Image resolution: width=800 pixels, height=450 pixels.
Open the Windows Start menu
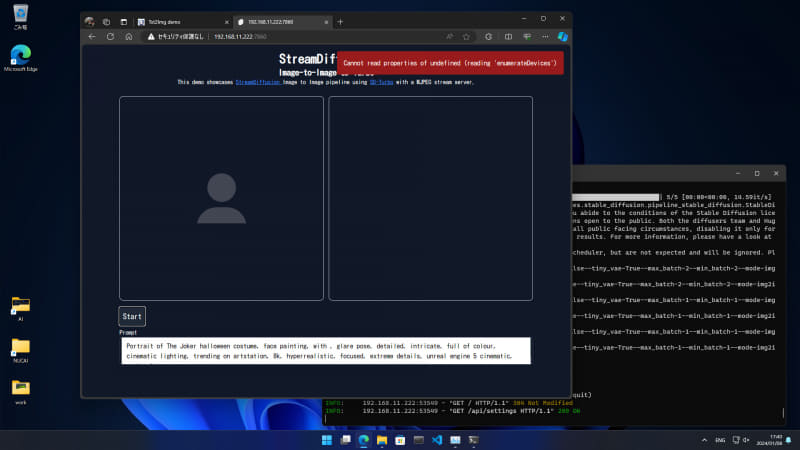tap(327, 440)
